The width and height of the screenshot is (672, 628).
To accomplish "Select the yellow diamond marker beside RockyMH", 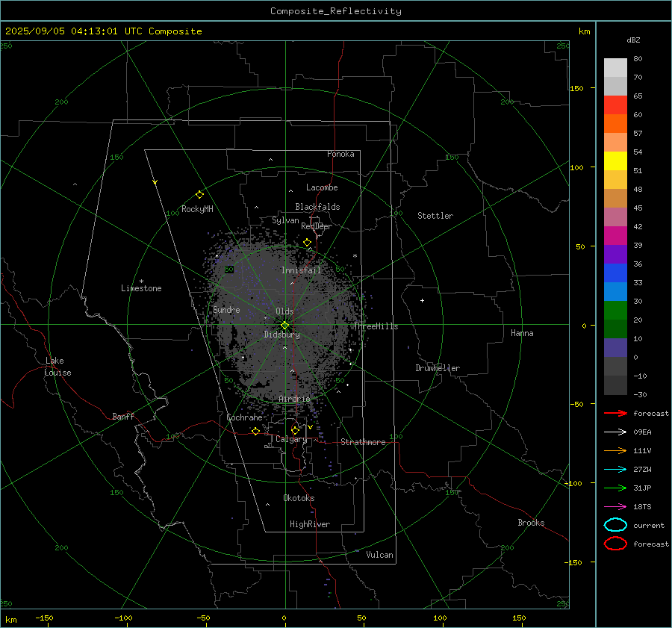I will 199,195.
